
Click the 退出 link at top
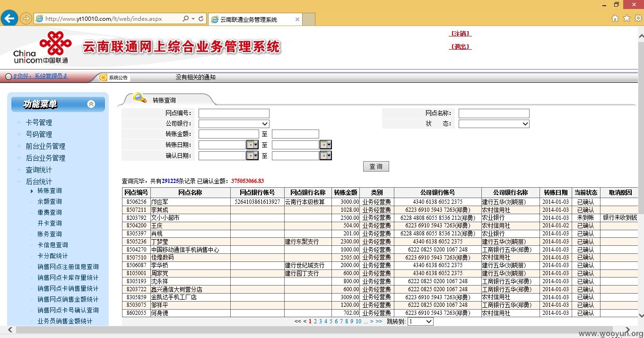pos(460,46)
